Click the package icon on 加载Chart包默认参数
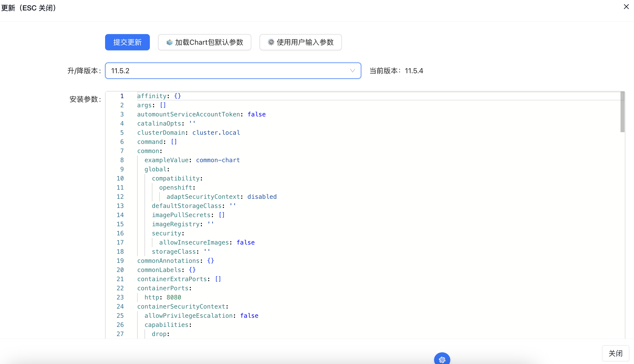This screenshot has height=364, width=634. [x=169, y=42]
